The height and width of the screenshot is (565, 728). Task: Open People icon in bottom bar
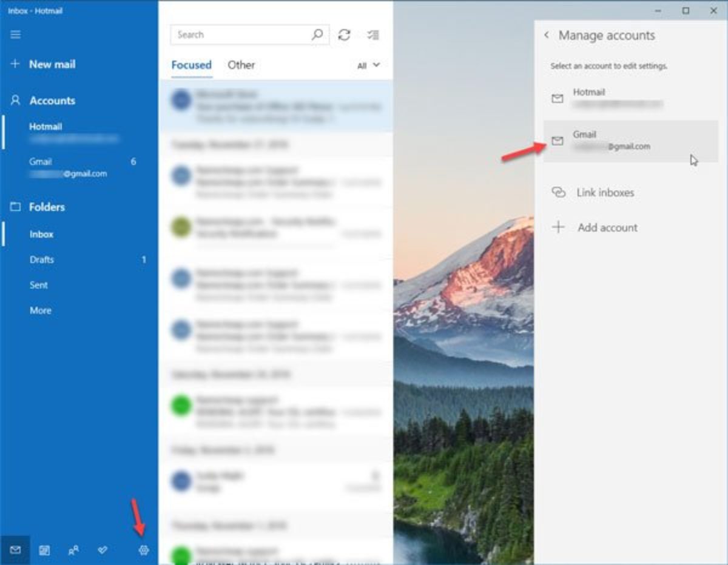(x=73, y=550)
